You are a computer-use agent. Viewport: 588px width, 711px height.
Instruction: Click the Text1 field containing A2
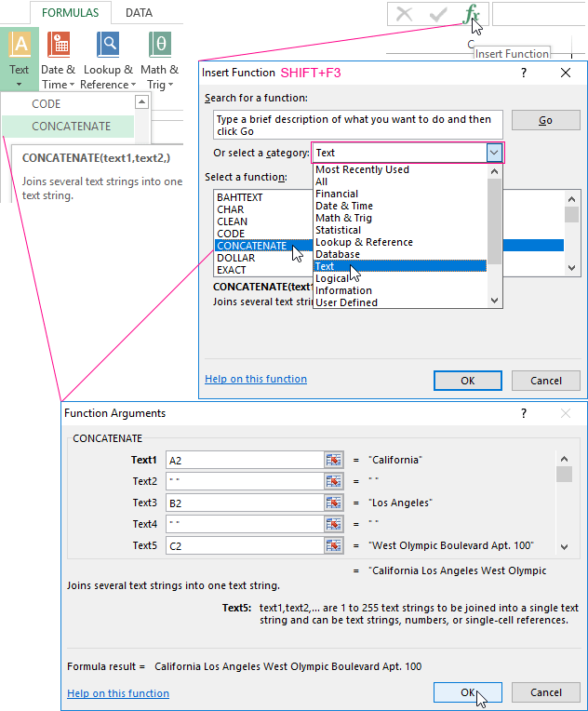[x=245, y=461]
